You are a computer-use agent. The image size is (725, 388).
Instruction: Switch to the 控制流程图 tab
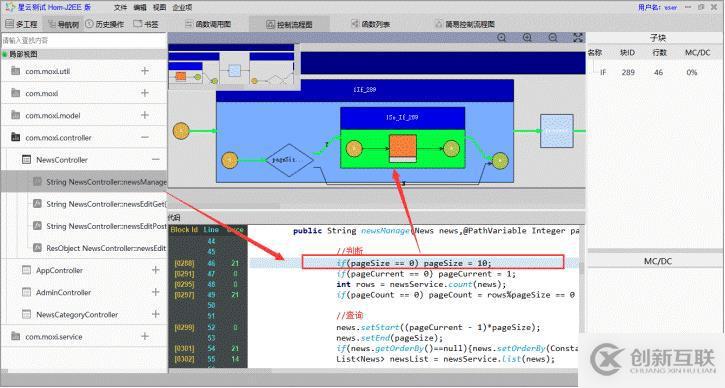(289, 25)
